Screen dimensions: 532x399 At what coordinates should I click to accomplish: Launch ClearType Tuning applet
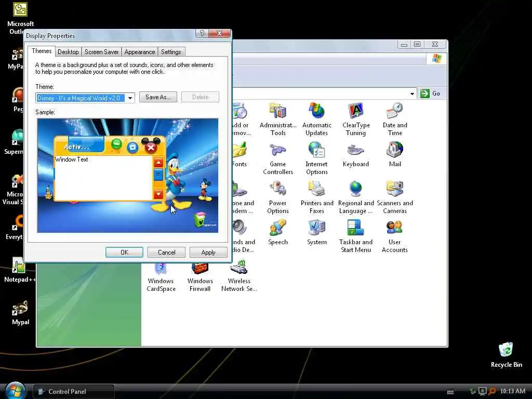[x=355, y=119]
